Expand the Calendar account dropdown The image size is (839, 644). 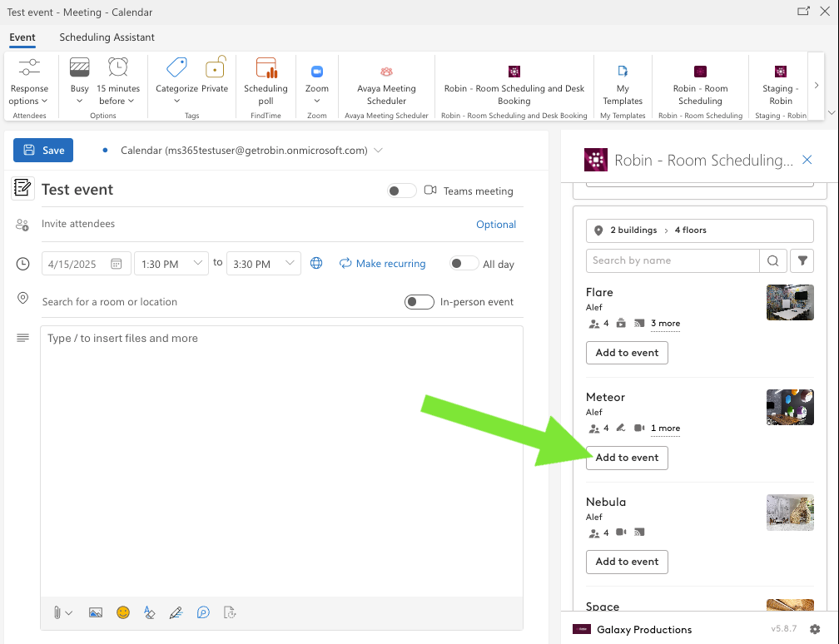pos(378,151)
